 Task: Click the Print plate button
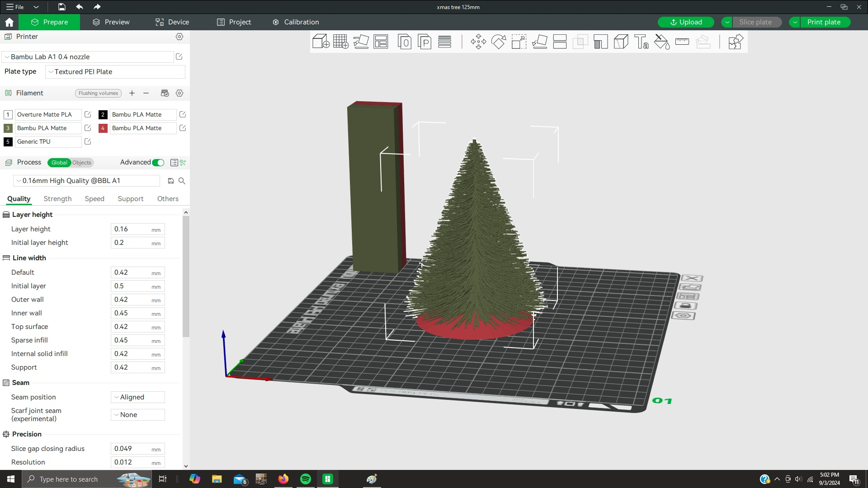coord(824,22)
